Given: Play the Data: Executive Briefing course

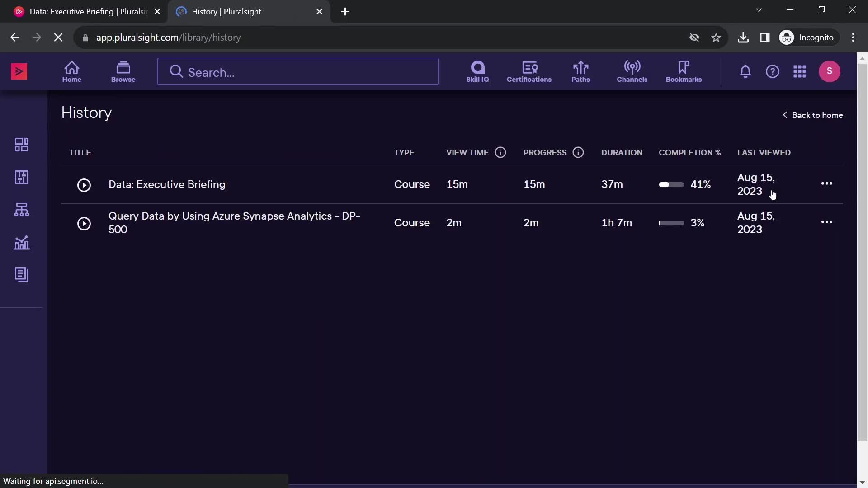Looking at the screenshot, I should click(84, 185).
